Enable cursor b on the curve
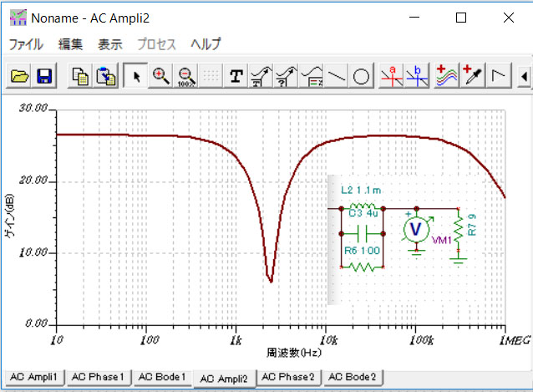The width and height of the screenshot is (533, 392). pos(415,76)
